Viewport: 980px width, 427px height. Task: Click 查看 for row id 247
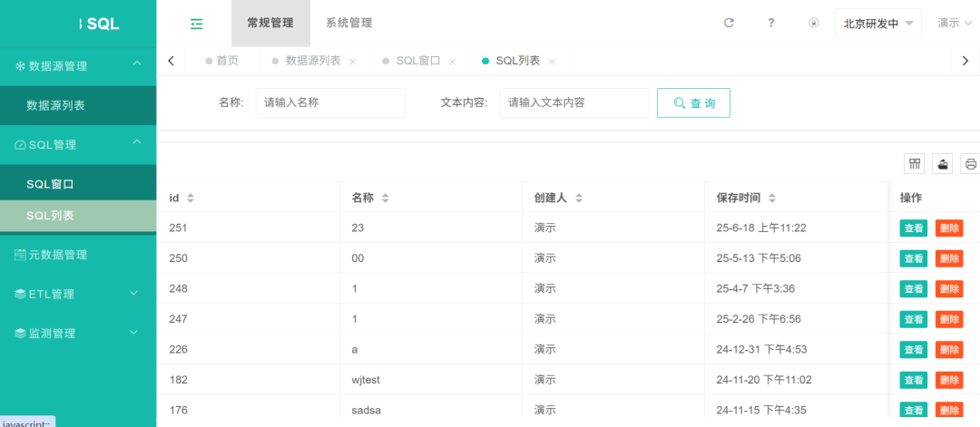point(913,319)
